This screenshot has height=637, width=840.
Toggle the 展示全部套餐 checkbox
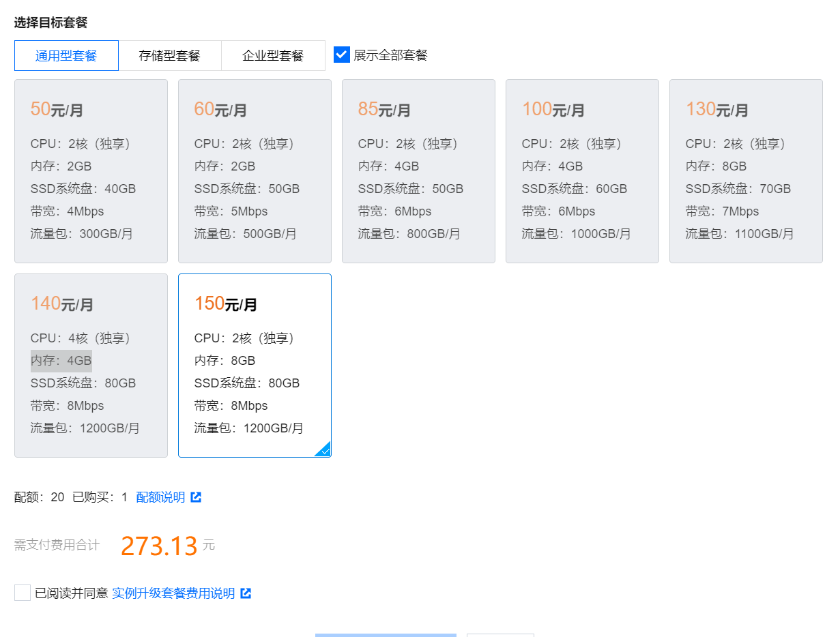point(342,55)
